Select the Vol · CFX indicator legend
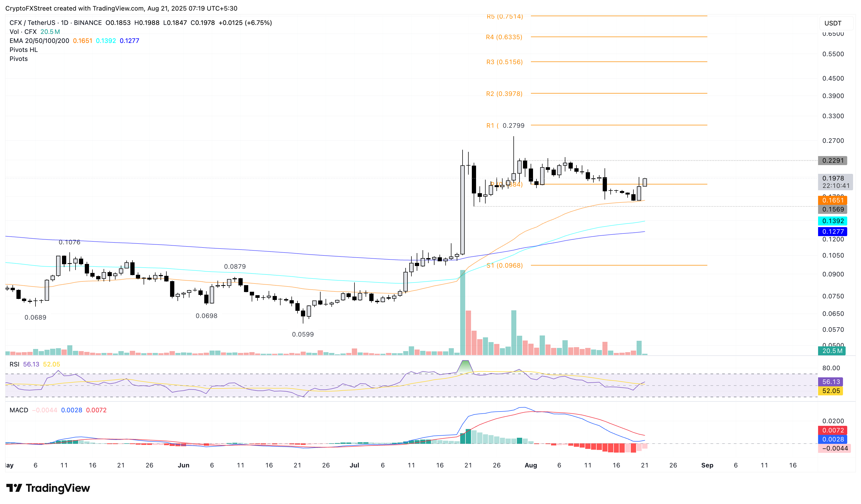 click(23, 32)
